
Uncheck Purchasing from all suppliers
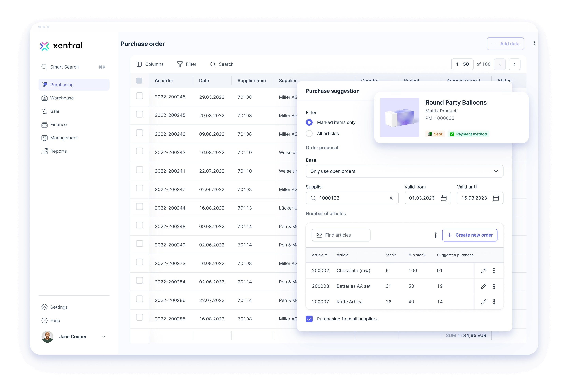[309, 319]
